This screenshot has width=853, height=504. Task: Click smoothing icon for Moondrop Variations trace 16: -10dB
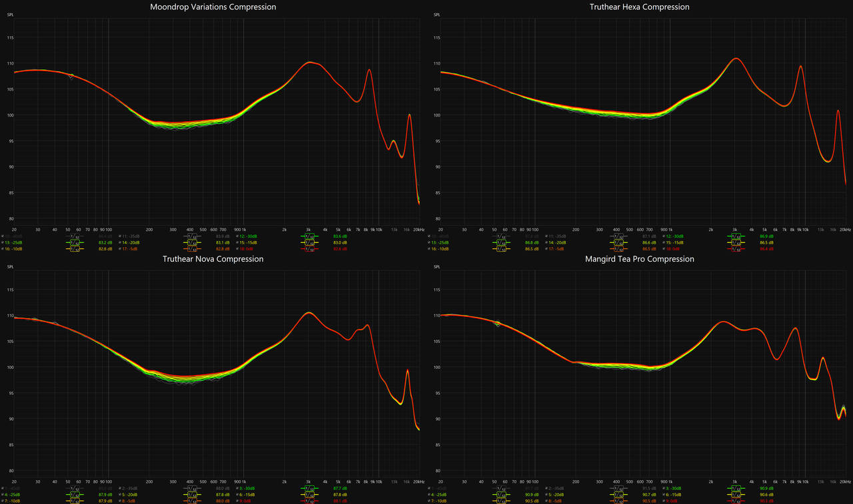[75, 249]
